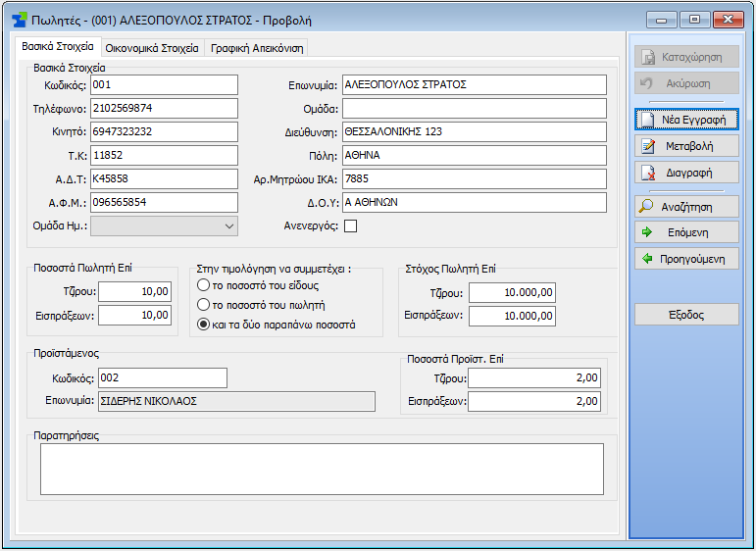Click the Επωνυμία field ΑΛΕΞΟΠΟΥΛΟΣ ΣΤΡΑΤΟΣ
Screen dimensions: 756x551
(x=475, y=85)
